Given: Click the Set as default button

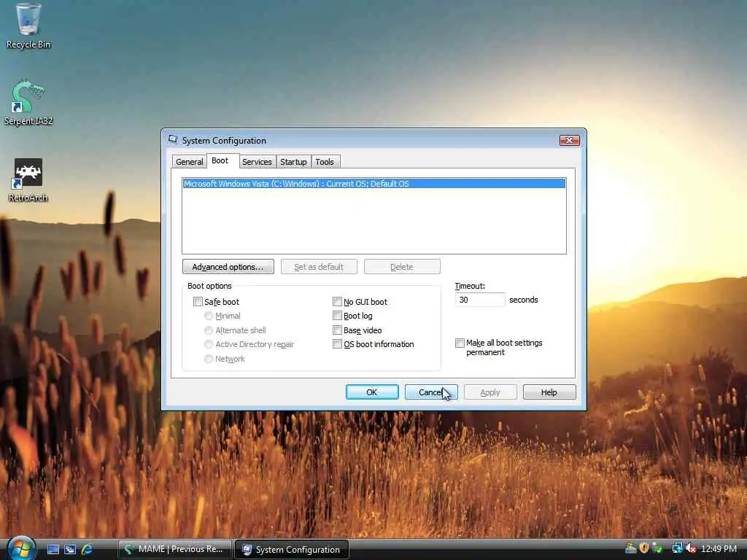Looking at the screenshot, I should click(x=319, y=267).
